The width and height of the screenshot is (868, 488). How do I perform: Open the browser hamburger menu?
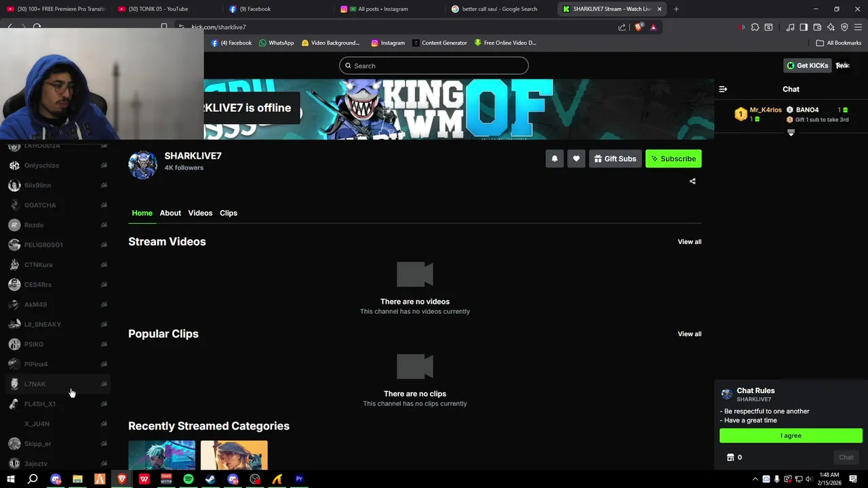tap(858, 27)
